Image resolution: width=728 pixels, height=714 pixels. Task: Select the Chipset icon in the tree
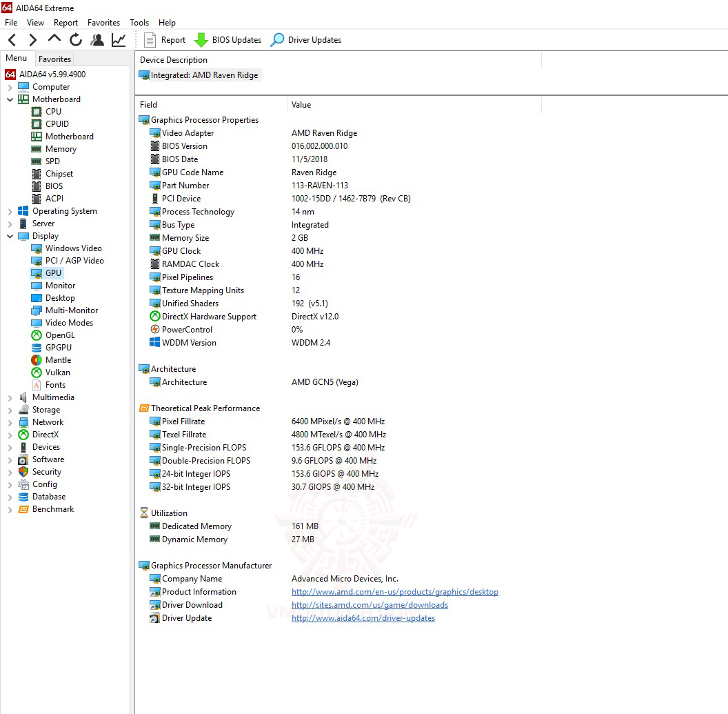pos(37,174)
